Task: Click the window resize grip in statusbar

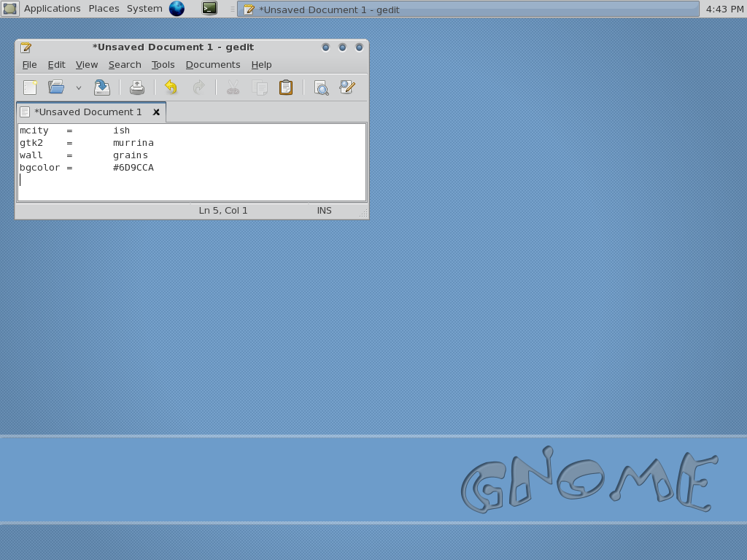Action: point(363,214)
